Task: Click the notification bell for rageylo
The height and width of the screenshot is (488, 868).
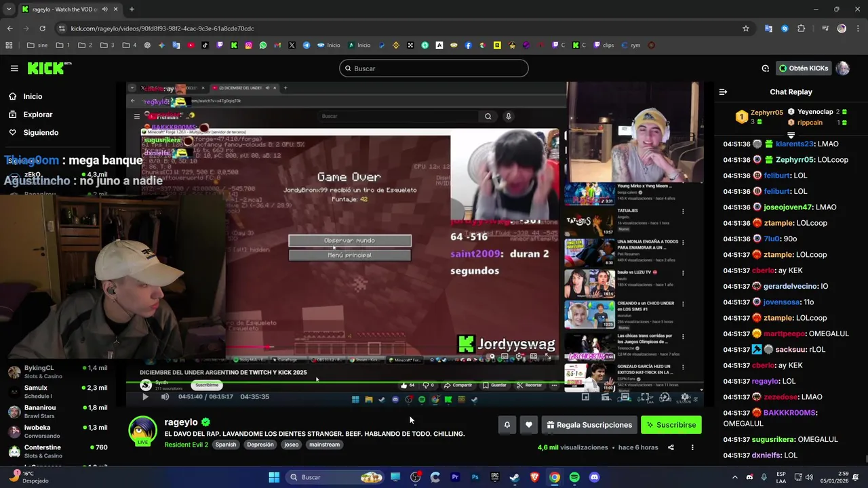Action: click(507, 425)
